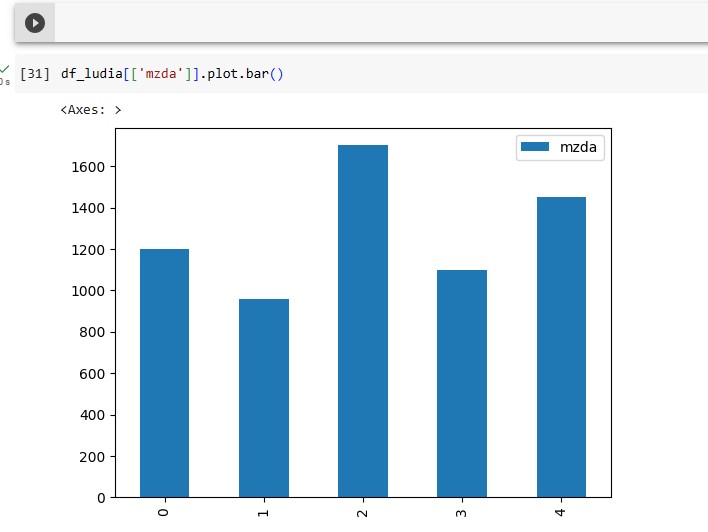Viewport: 708px width, 532px height.
Task: Click the [31] execution count label
Action: pos(35,74)
